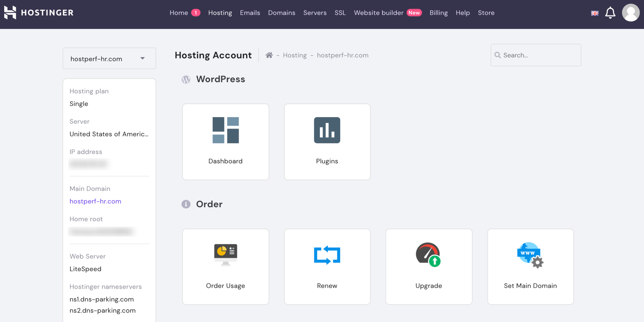Click the Hosting Account page title
Image resolution: width=644 pixels, height=322 pixels.
point(213,55)
